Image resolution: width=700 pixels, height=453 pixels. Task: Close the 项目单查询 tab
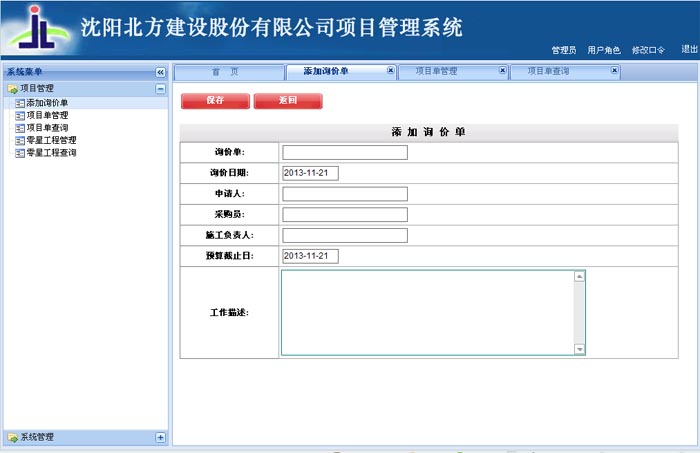pyautogui.click(x=614, y=71)
